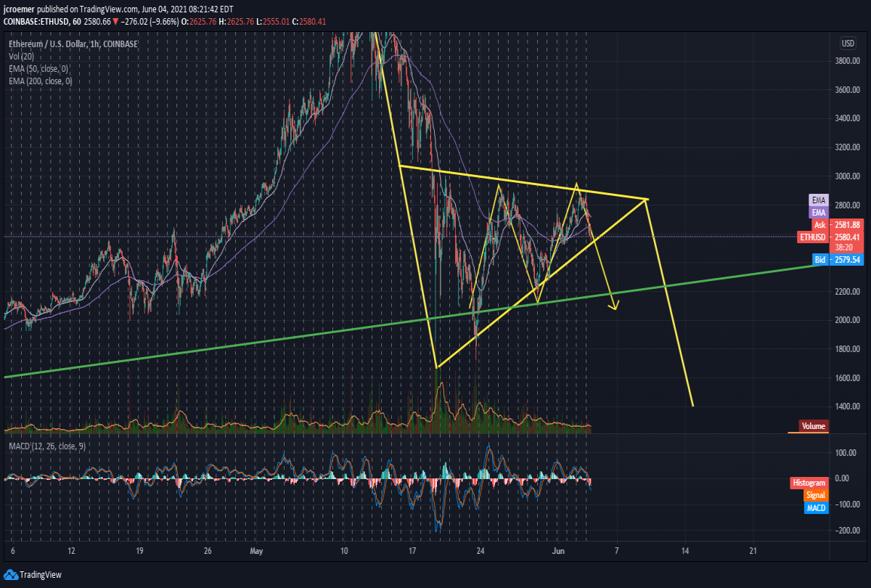Click the '19' date axis label
Viewport: 871px width, 588px height.
139,551
